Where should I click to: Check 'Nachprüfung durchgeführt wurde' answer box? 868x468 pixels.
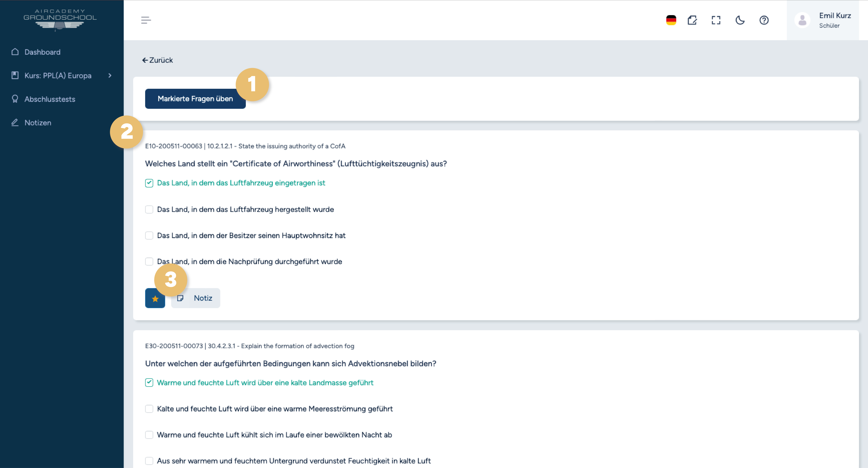tap(149, 262)
